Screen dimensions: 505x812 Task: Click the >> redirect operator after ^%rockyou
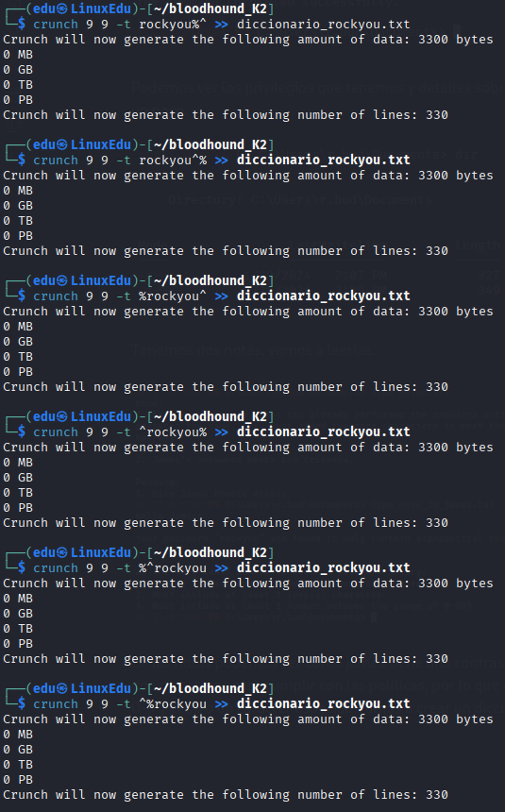coord(222,703)
